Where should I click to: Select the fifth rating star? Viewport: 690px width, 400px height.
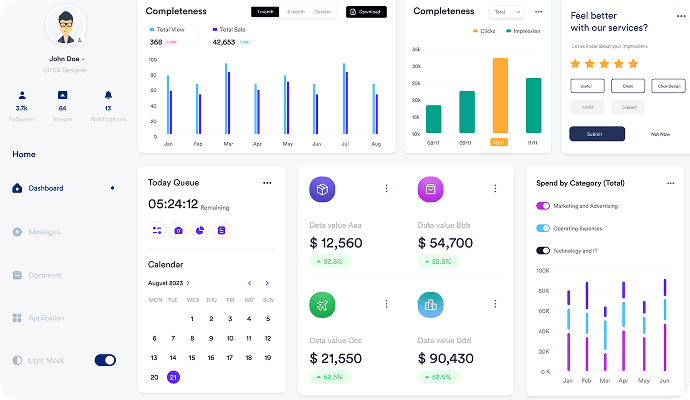pos(632,63)
